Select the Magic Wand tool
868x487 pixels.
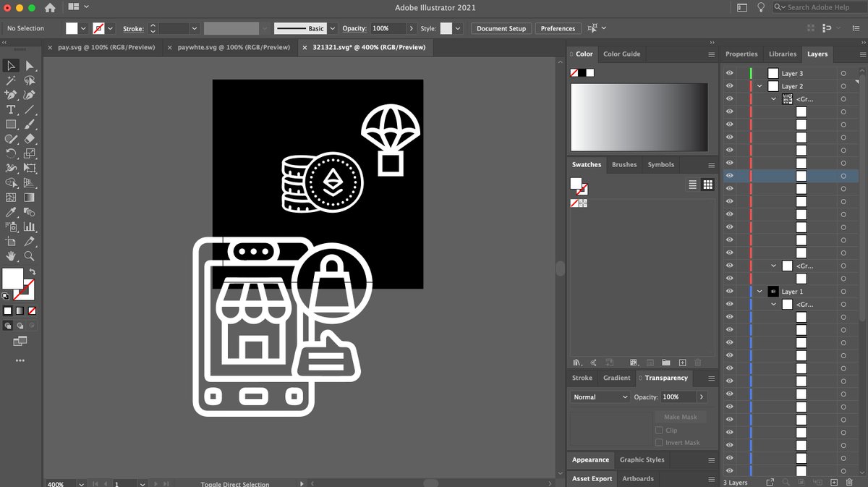(x=11, y=80)
